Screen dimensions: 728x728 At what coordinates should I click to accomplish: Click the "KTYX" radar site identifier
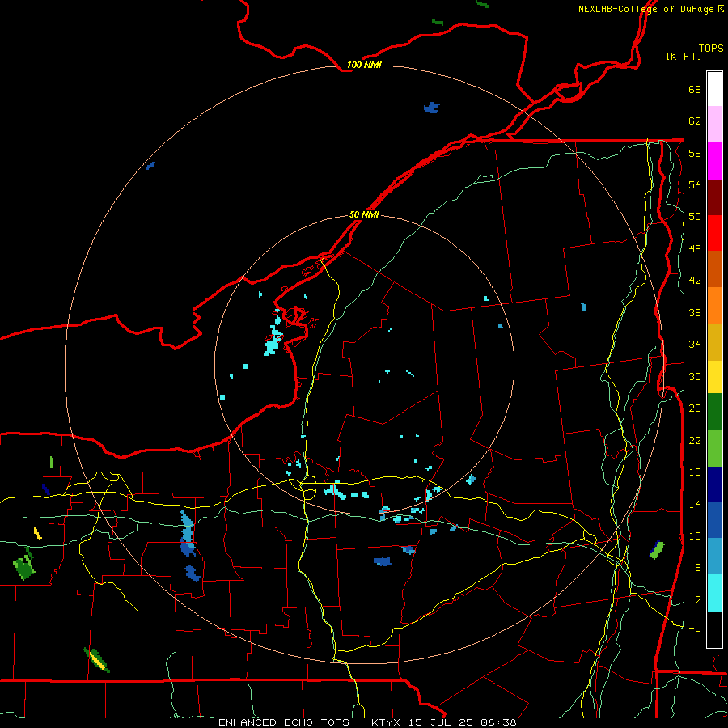(387, 722)
